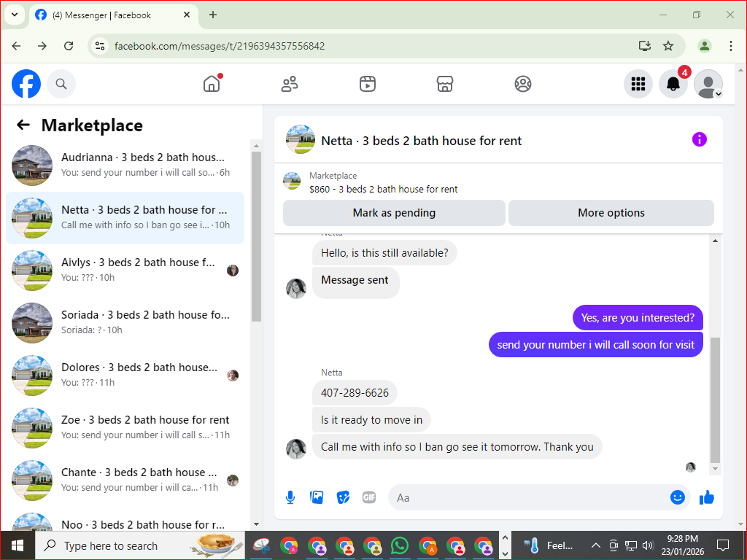
Task: Go to the Home feed icon
Action: coord(212,84)
